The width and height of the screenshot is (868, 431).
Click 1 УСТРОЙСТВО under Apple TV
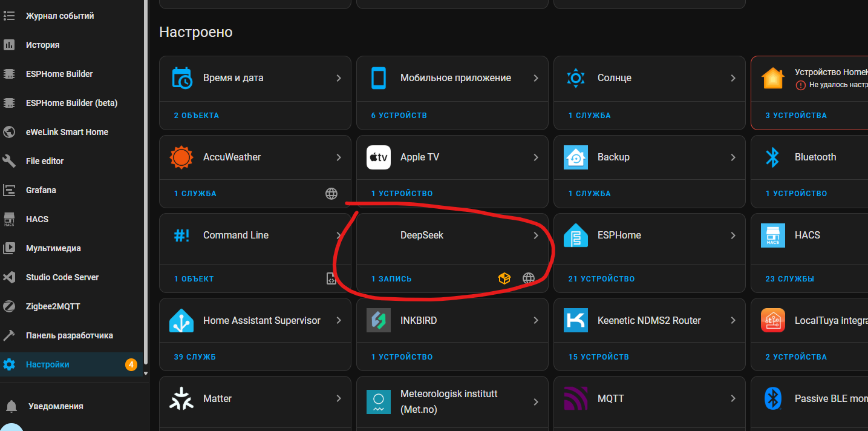click(x=402, y=194)
